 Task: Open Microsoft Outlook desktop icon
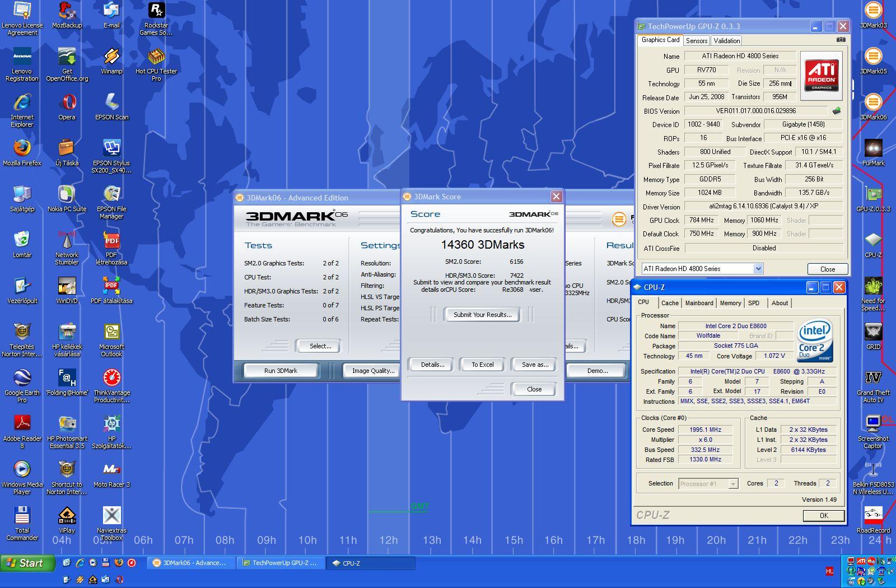(x=111, y=340)
